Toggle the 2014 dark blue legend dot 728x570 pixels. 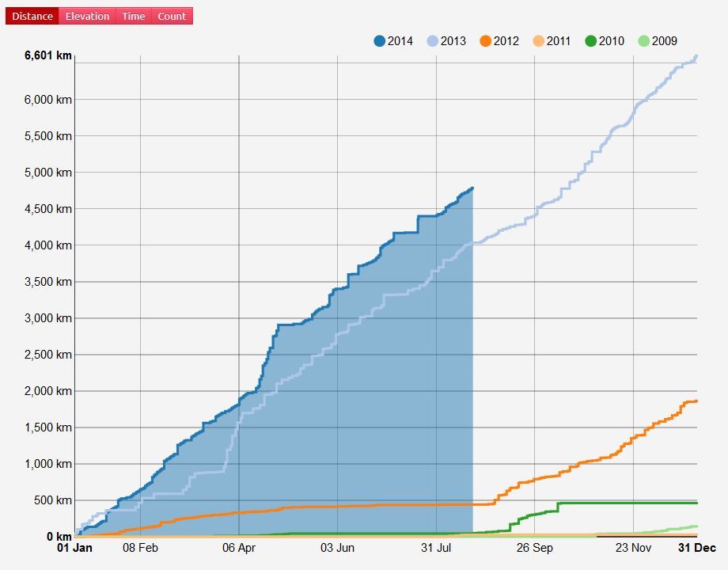(380, 41)
